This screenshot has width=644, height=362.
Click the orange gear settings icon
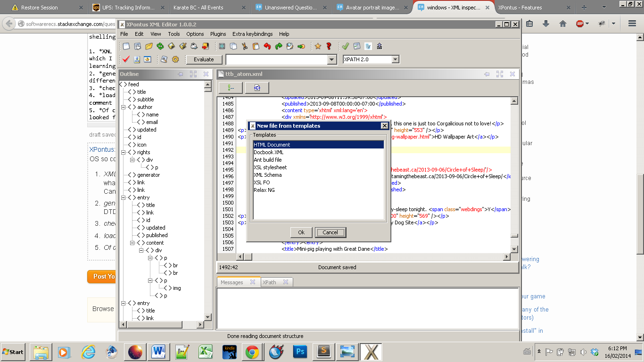175,59
